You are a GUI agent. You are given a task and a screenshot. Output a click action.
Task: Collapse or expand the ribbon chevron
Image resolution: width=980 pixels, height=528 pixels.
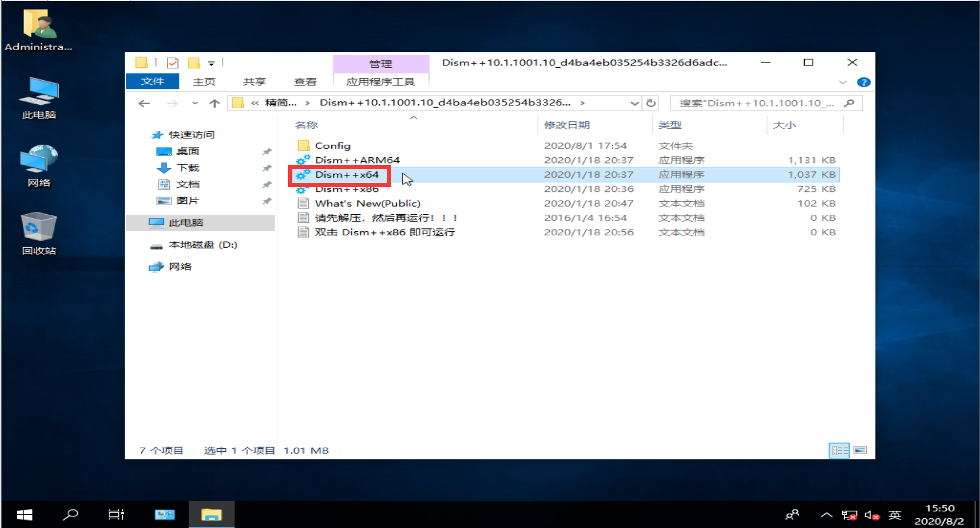coord(843,82)
